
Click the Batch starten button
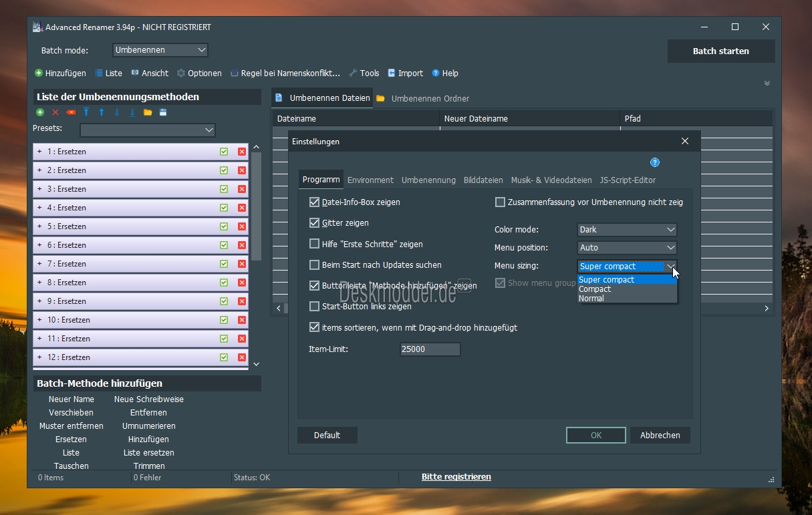[x=721, y=51]
